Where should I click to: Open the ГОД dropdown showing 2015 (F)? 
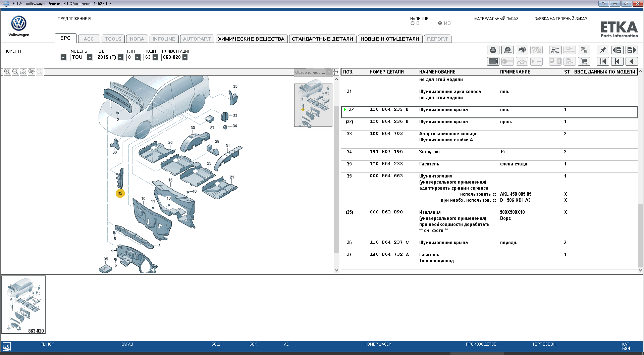(x=120, y=57)
